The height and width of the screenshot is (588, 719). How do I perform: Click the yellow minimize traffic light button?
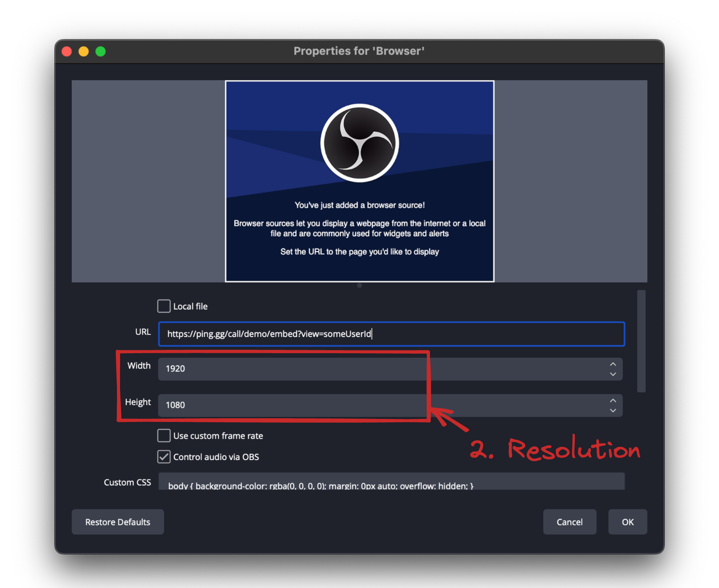pos(83,51)
